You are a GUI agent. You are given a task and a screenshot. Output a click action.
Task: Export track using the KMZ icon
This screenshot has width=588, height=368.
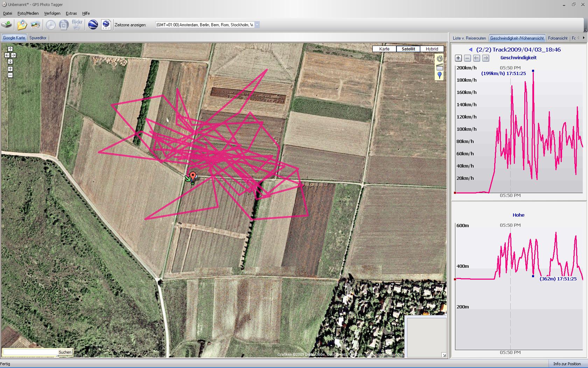click(x=106, y=25)
